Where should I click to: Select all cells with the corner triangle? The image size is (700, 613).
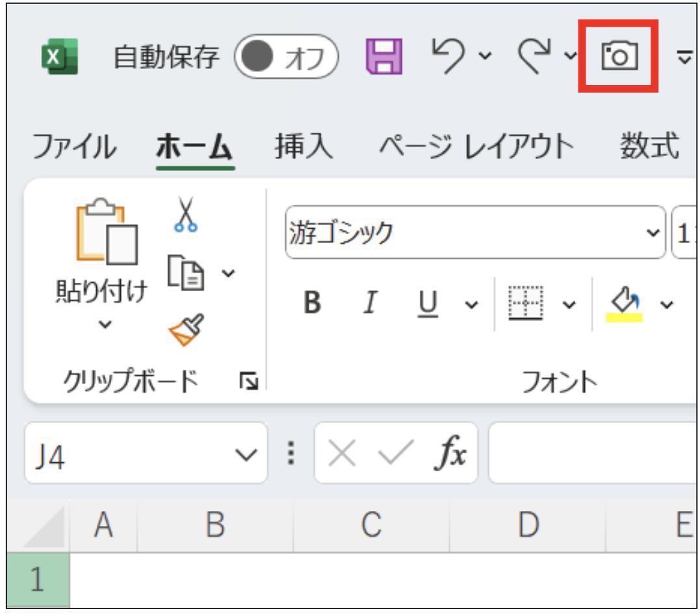[44, 527]
